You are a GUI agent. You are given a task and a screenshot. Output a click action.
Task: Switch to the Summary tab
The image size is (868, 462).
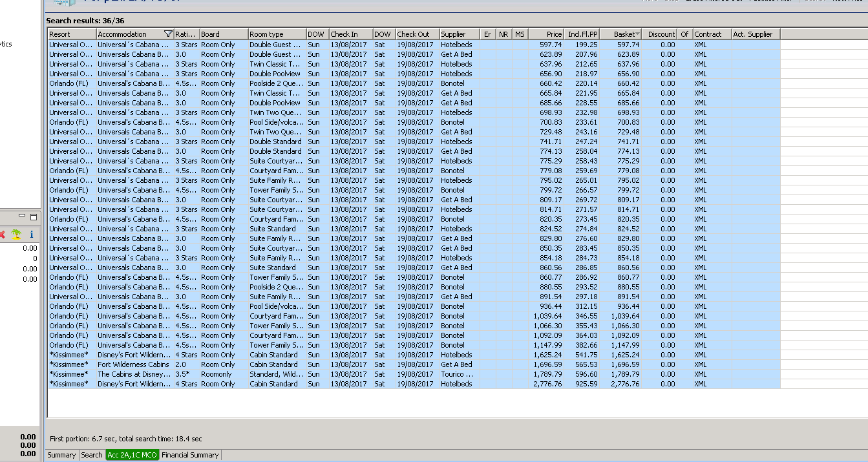tap(61, 455)
